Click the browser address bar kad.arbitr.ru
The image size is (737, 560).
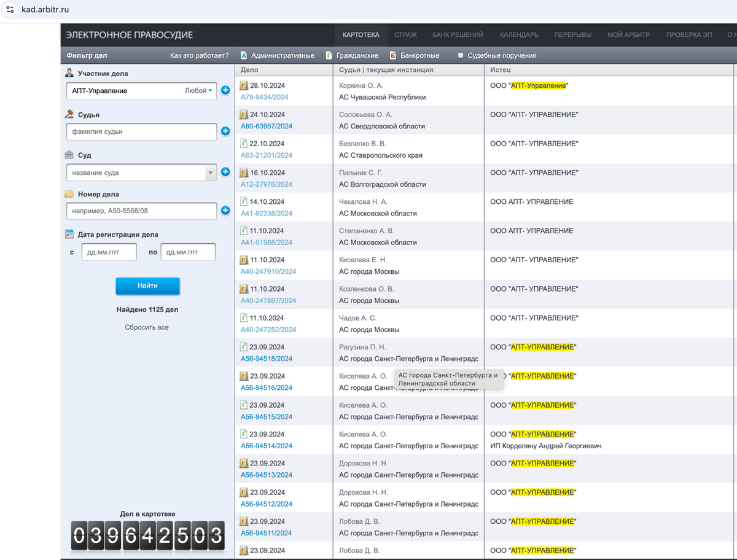click(x=45, y=10)
